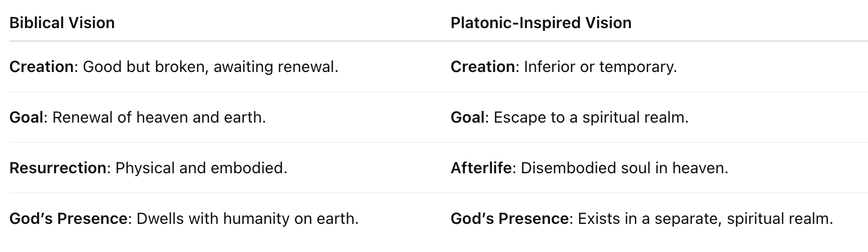Click the Platonic-Inspired Vision column header

[541, 23]
